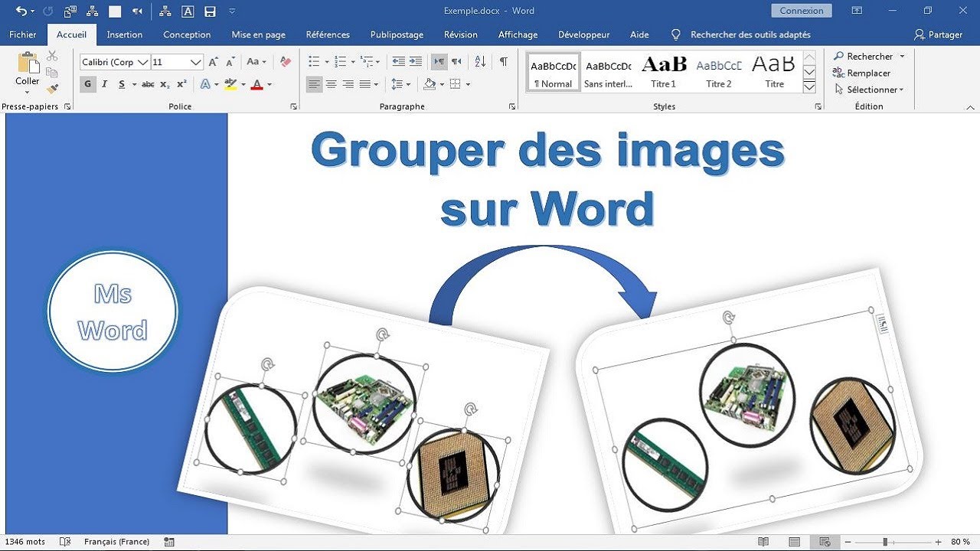Image resolution: width=980 pixels, height=551 pixels.
Task: Switch to the Développeur tab
Action: 584,34
